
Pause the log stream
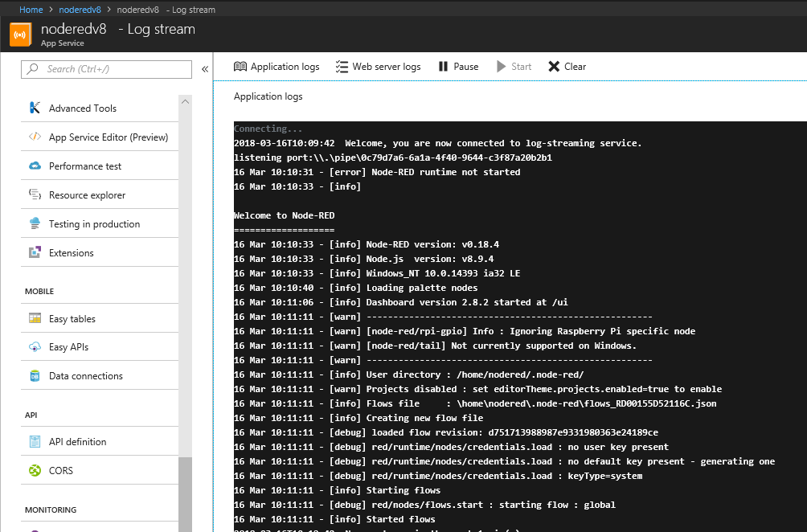point(459,67)
